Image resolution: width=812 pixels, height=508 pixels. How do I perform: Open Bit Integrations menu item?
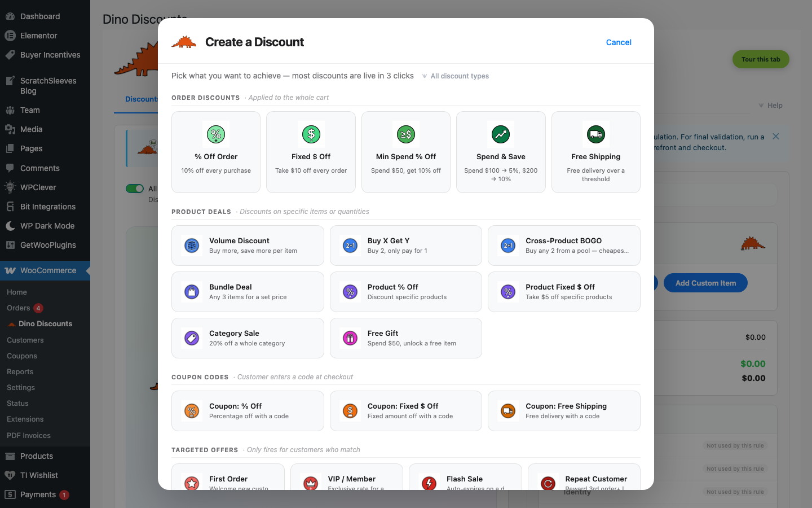click(x=45, y=207)
